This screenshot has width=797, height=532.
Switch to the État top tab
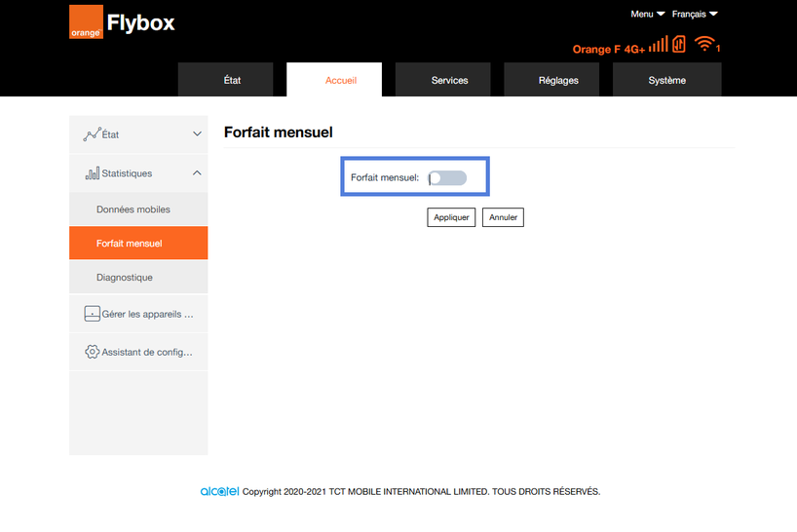click(226, 80)
